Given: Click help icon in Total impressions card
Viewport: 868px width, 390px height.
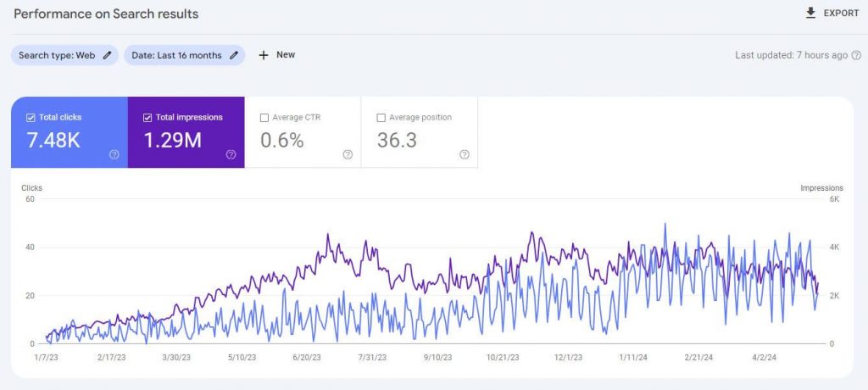Looking at the screenshot, I should [x=231, y=154].
